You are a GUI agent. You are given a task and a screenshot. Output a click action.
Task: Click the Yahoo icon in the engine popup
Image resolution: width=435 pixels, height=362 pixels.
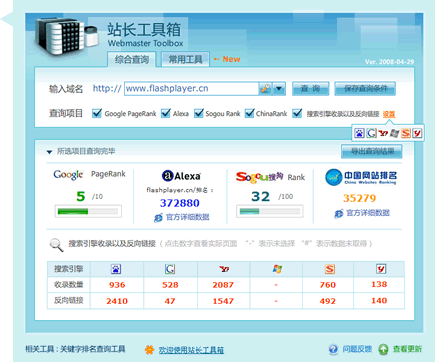pos(383,133)
